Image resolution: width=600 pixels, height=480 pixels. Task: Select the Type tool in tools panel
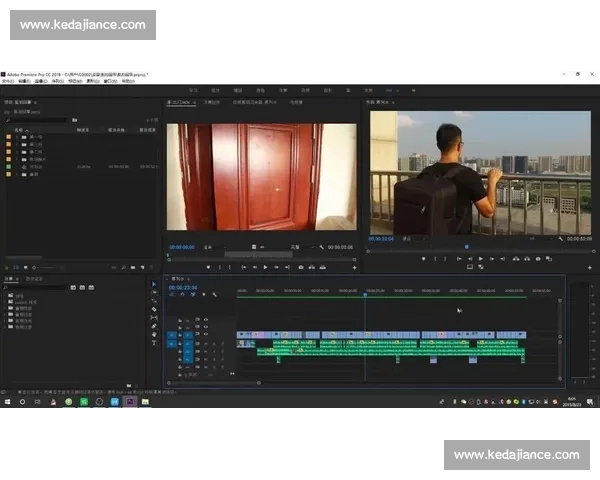point(154,343)
